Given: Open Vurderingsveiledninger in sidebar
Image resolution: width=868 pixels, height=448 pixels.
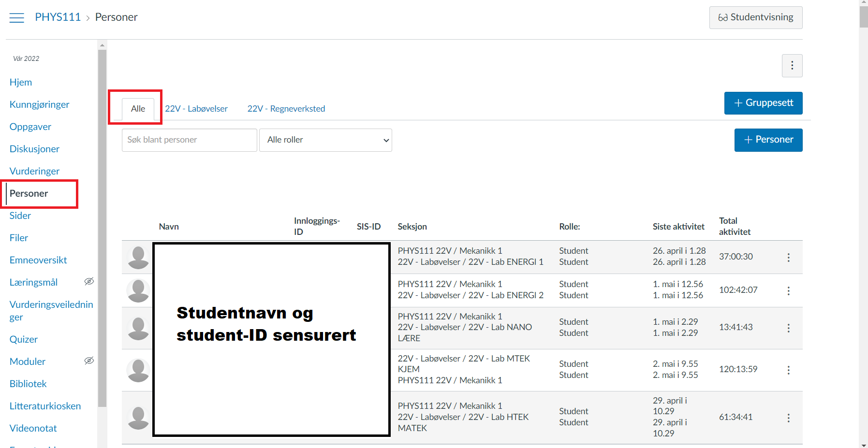Looking at the screenshot, I should (51, 311).
